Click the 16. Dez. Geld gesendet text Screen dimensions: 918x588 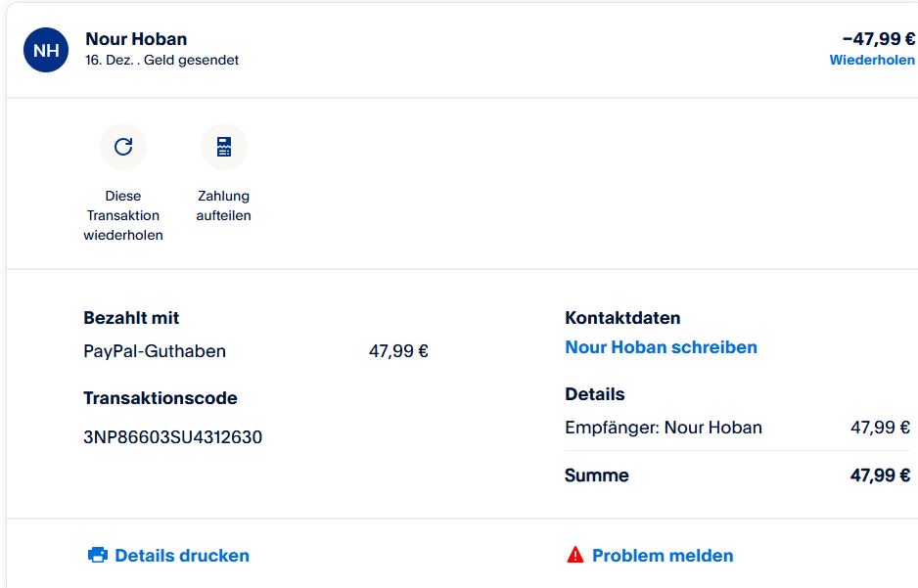pos(162,60)
